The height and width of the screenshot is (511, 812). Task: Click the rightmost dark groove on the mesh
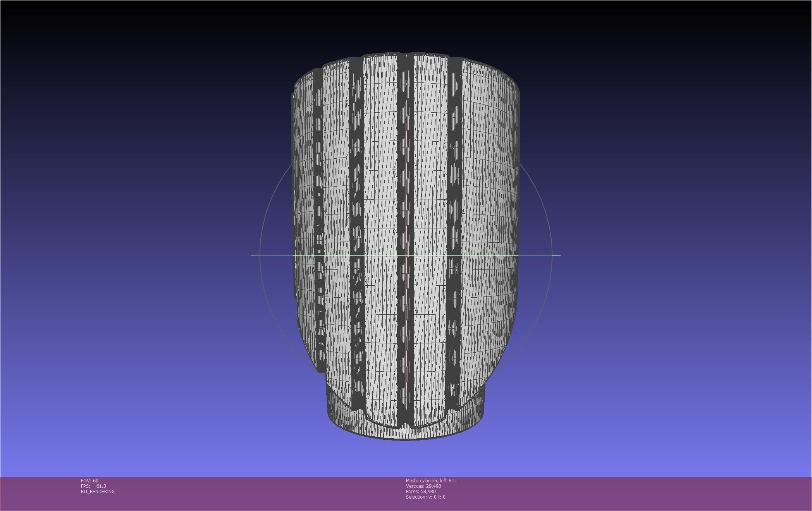pos(454,194)
